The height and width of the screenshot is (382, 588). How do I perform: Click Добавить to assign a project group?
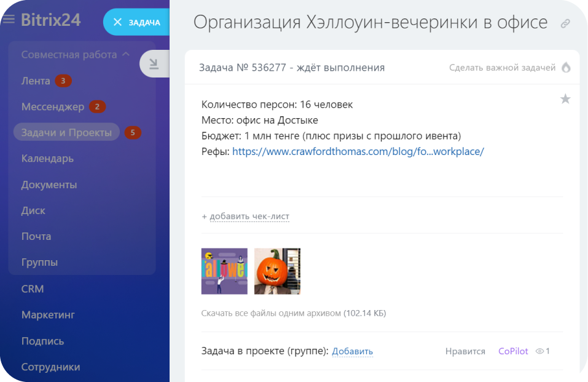coord(352,351)
